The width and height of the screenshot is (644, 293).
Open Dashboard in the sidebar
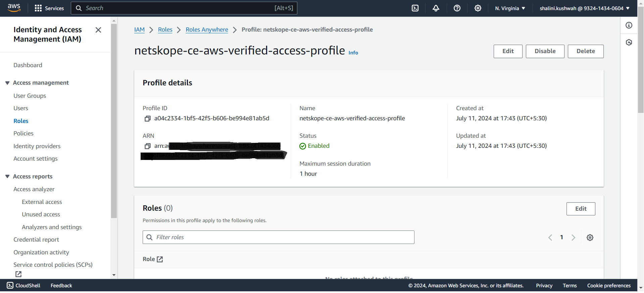point(28,65)
